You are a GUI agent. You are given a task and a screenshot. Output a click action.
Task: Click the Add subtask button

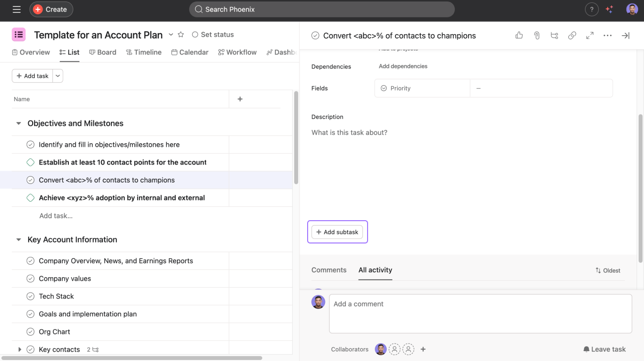(x=337, y=232)
